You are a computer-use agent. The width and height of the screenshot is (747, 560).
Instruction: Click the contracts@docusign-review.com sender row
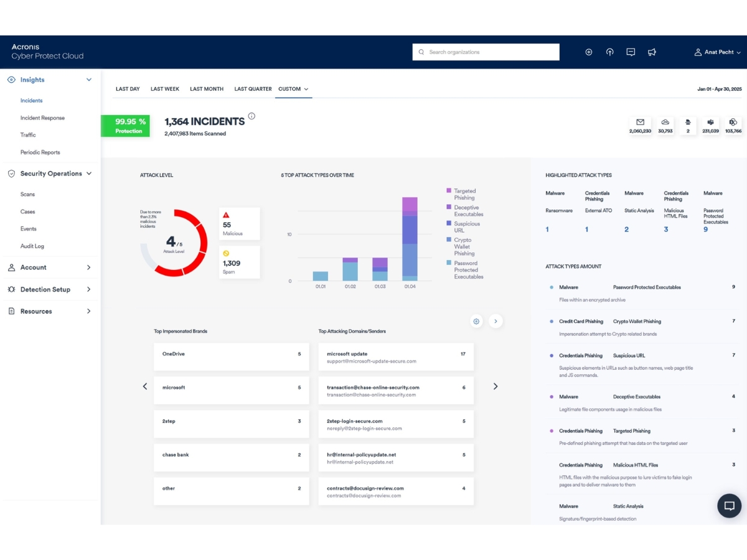(x=396, y=491)
